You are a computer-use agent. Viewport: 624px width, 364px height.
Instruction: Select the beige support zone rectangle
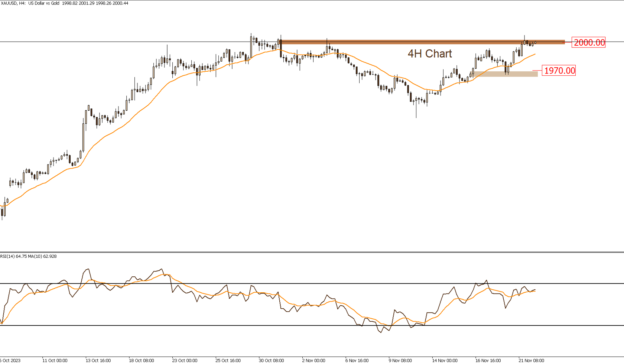505,74
